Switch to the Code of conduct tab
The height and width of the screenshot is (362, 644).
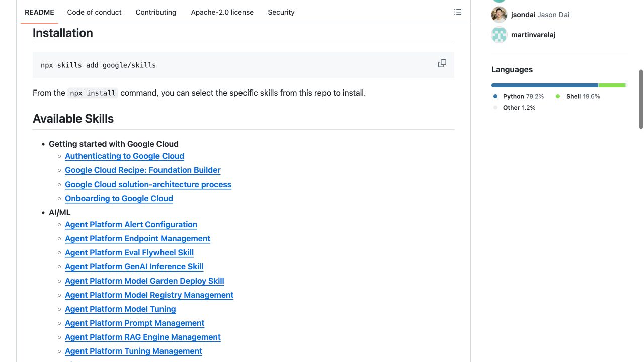click(94, 12)
